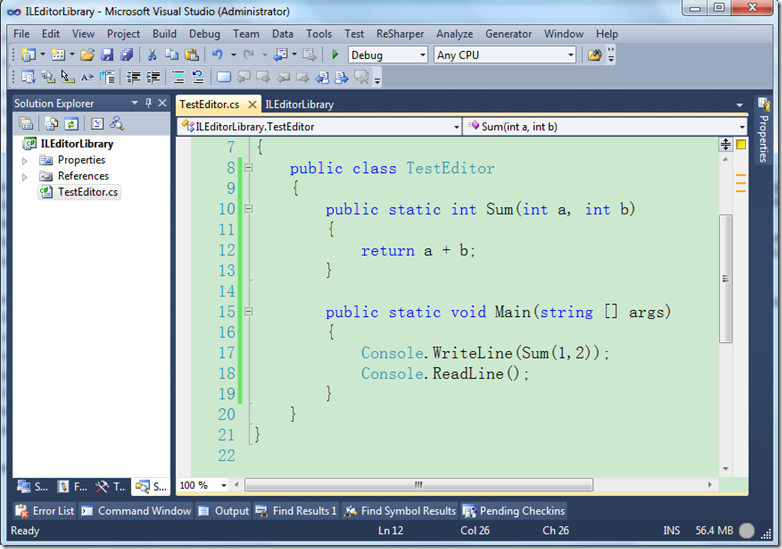Image resolution: width=782 pixels, height=549 pixels.
Task: Select TestEditor.cs in Solution Explorer
Action: click(x=79, y=192)
